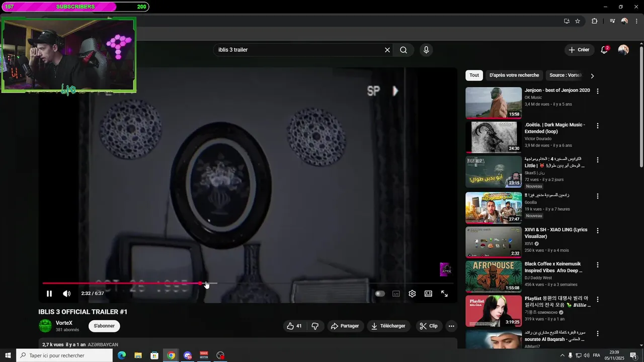Click the Partager button
This screenshot has height=362, width=644.
click(x=345, y=326)
